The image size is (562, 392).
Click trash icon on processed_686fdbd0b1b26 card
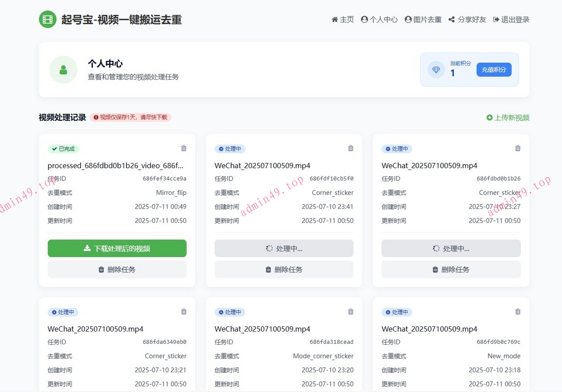184,148
